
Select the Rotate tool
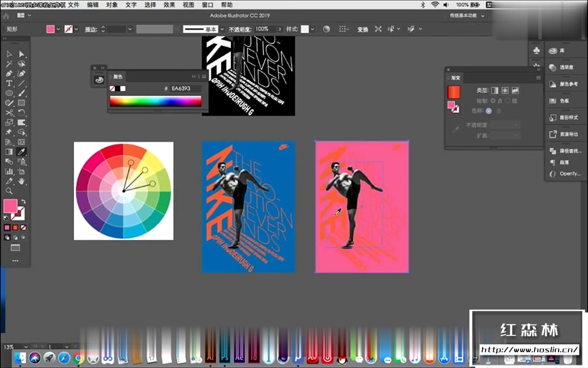pos(21,112)
